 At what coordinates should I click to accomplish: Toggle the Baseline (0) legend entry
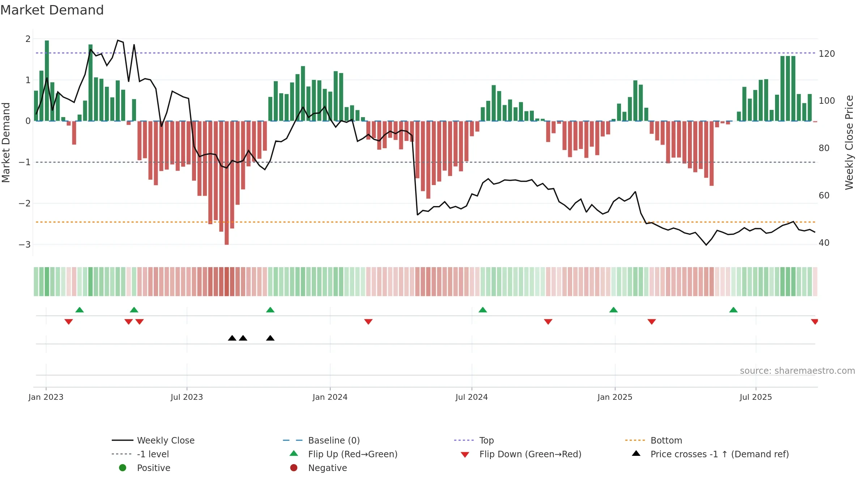pyautogui.click(x=321, y=440)
